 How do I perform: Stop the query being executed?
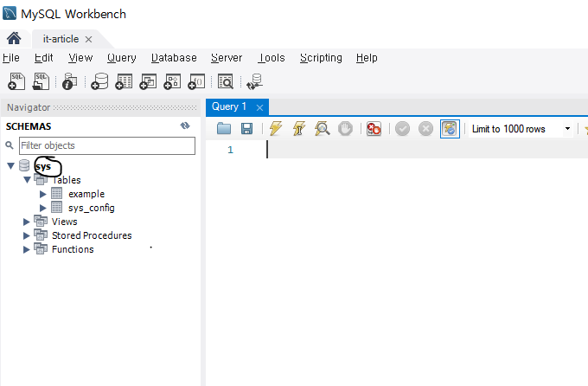[x=345, y=129]
